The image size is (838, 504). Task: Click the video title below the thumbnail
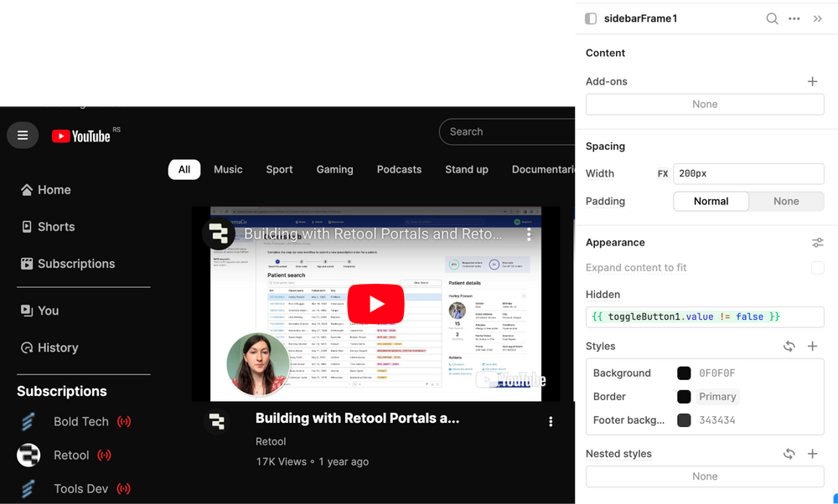point(358,418)
